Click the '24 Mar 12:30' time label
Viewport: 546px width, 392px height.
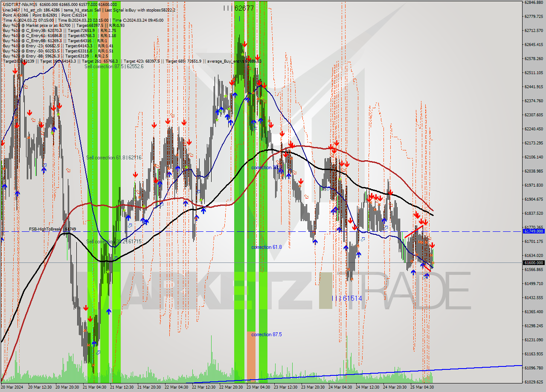coord(367,387)
